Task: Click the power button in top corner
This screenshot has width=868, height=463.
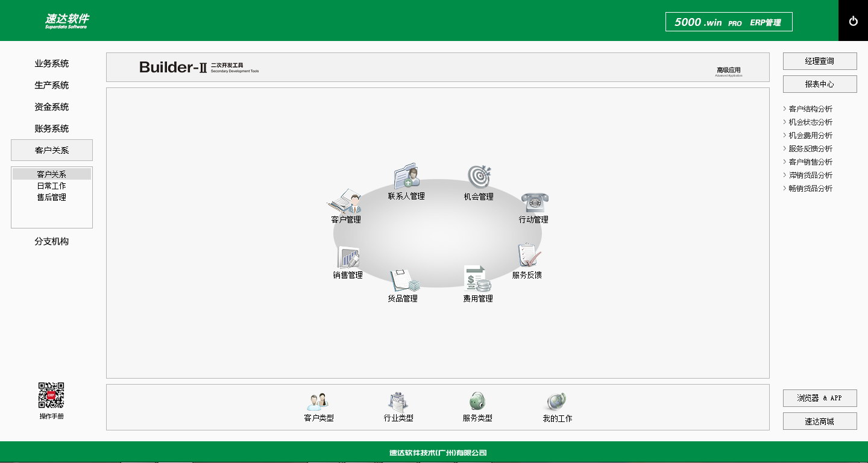Action: (x=853, y=21)
